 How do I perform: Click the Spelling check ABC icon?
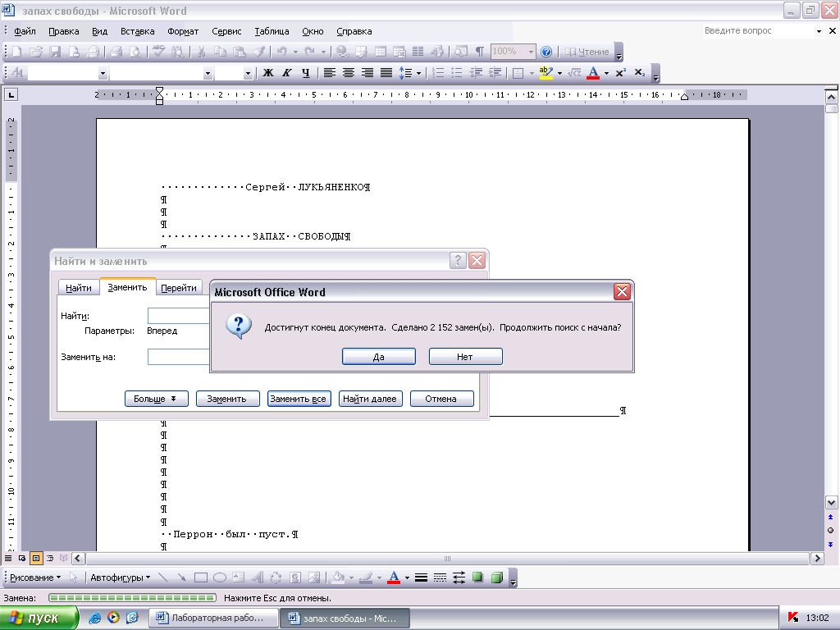click(158, 52)
